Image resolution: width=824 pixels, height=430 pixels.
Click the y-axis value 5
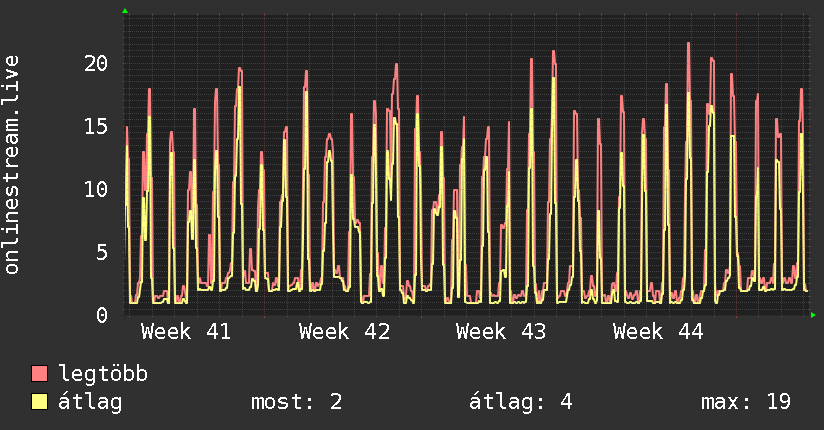(x=102, y=252)
